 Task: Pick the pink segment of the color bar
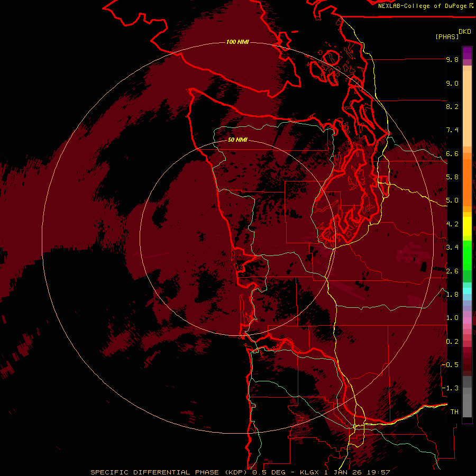[467, 321]
